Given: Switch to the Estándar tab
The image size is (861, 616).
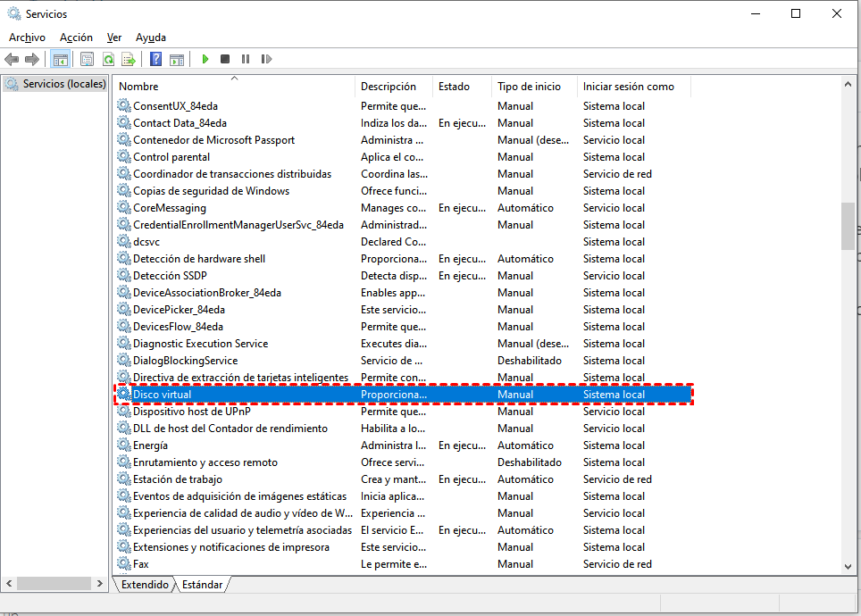Looking at the screenshot, I should click(x=203, y=584).
